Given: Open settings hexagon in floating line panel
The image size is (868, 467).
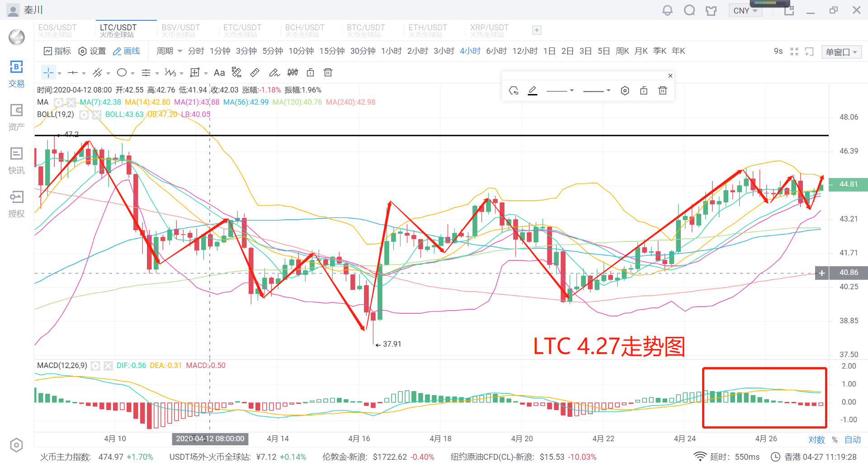Looking at the screenshot, I should 625,90.
